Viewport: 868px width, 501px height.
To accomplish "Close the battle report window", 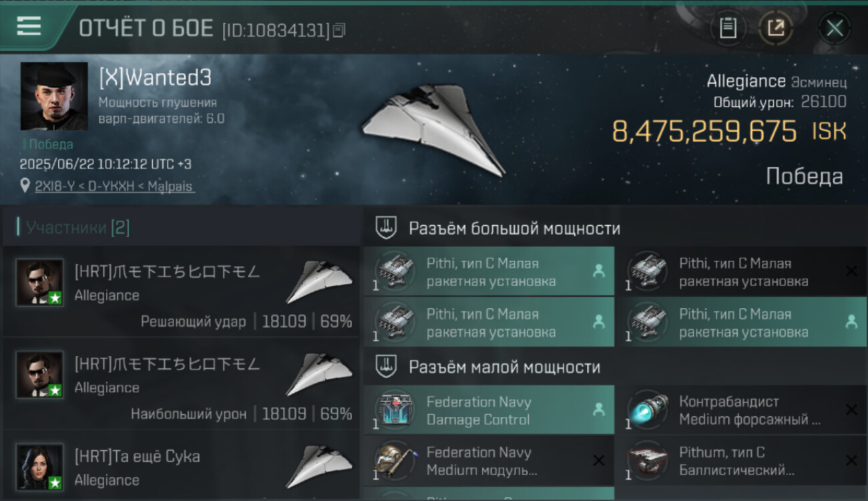I will [x=835, y=29].
